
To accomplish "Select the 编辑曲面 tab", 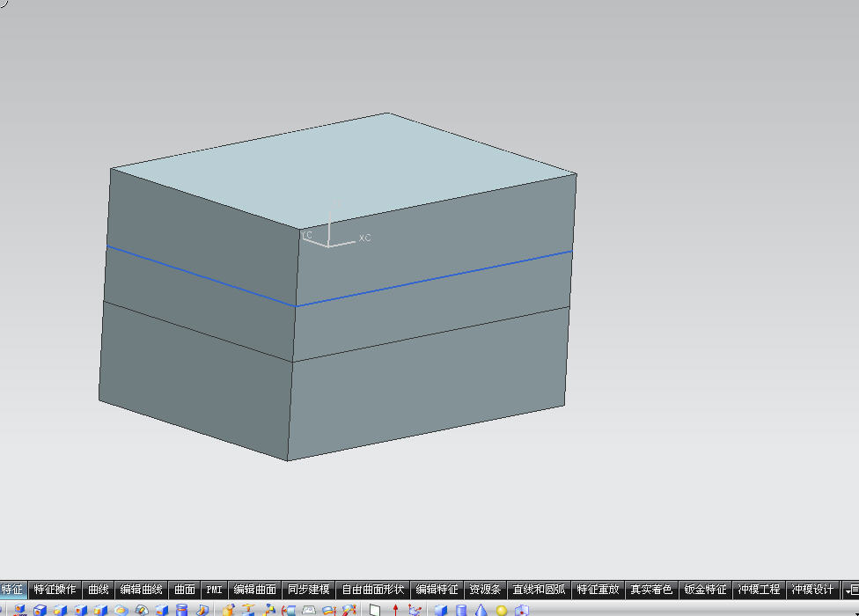I will [254, 590].
